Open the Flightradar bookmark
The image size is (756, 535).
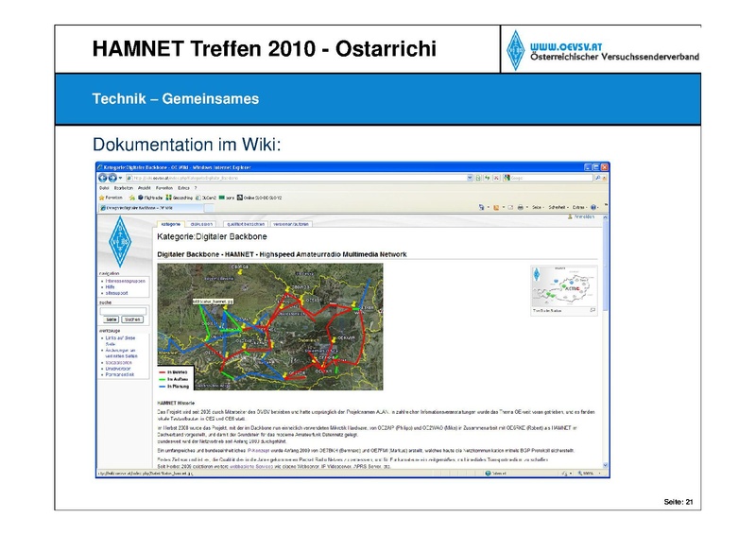(x=150, y=198)
